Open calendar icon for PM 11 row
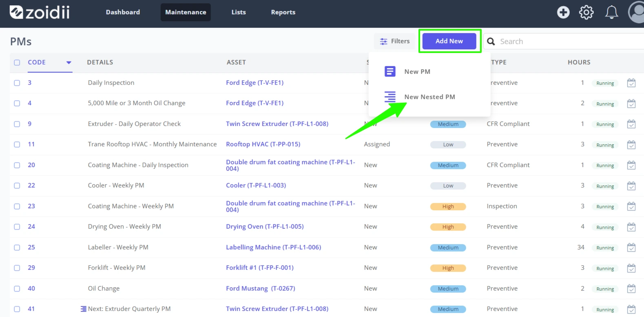 (631, 145)
